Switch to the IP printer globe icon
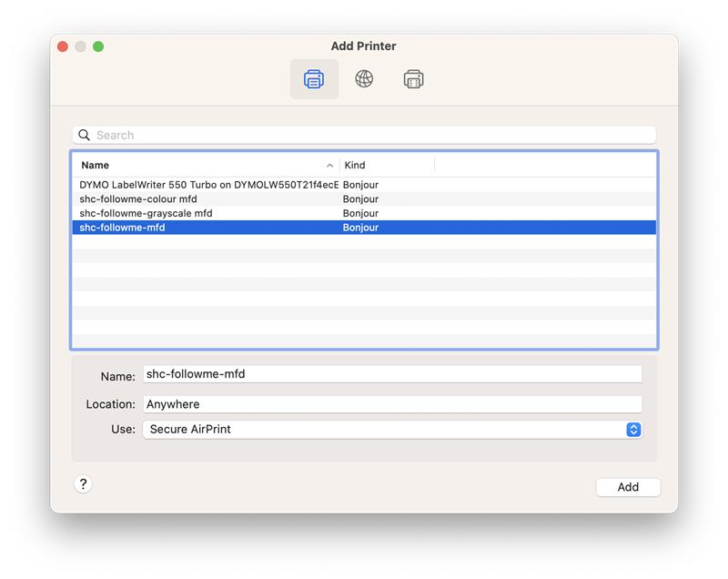The image size is (728, 579). tap(364, 79)
